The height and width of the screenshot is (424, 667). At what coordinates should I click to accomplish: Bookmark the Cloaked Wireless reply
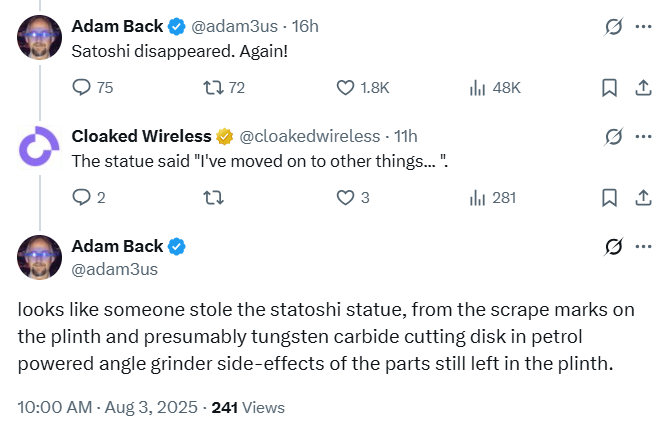click(608, 197)
